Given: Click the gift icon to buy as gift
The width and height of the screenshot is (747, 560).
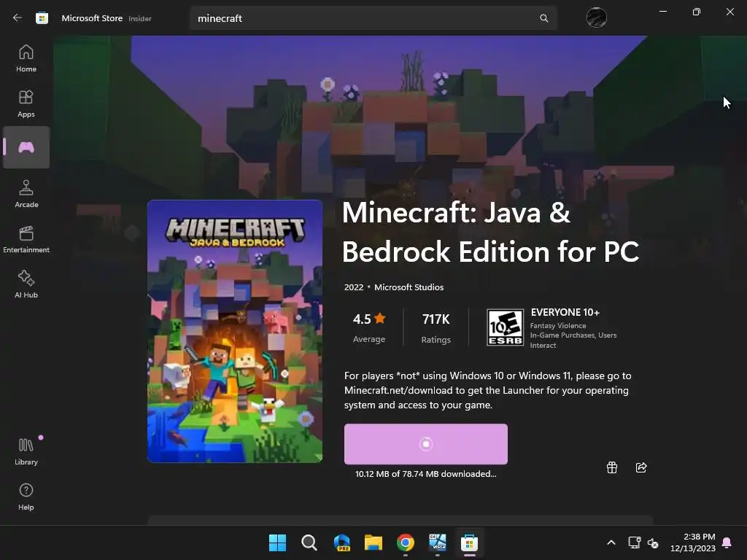Looking at the screenshot, I should (612, 467).
